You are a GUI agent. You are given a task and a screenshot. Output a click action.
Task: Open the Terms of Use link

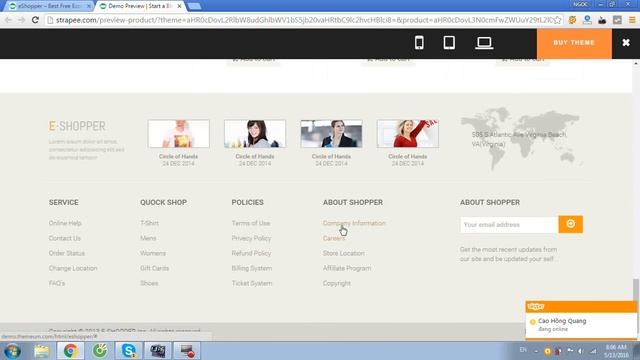tap(251, 223)
